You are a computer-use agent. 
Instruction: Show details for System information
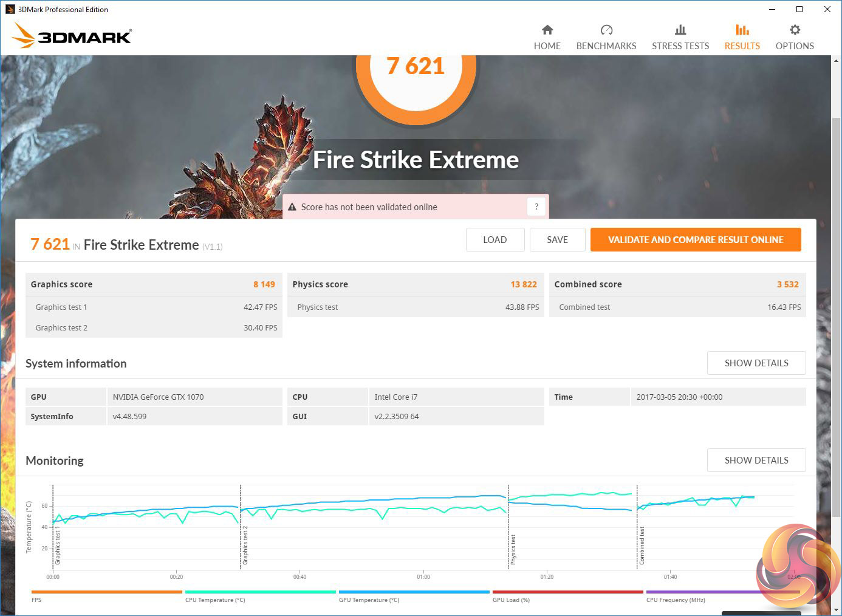tap(756, 363)
